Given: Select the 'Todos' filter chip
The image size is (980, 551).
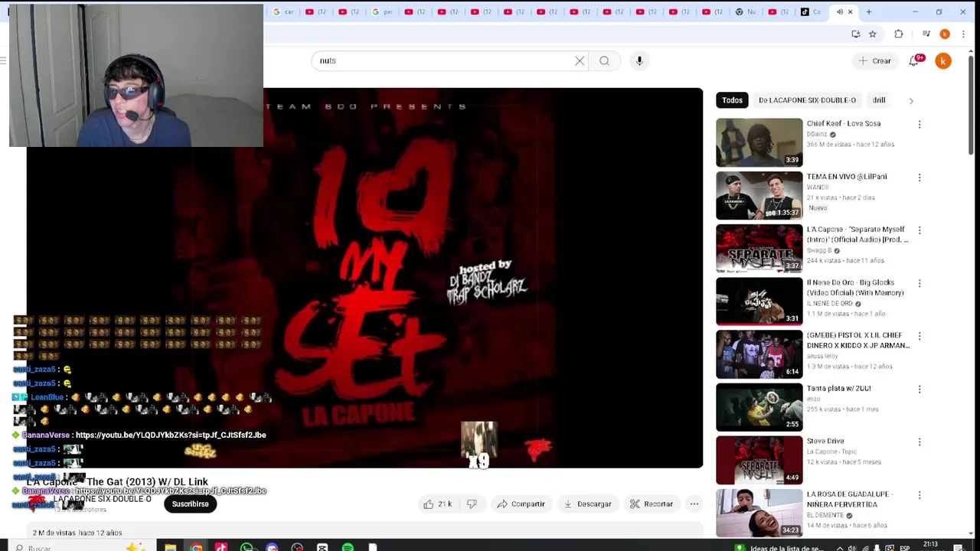Looking at the screenshot, I should tap(732, 100).
